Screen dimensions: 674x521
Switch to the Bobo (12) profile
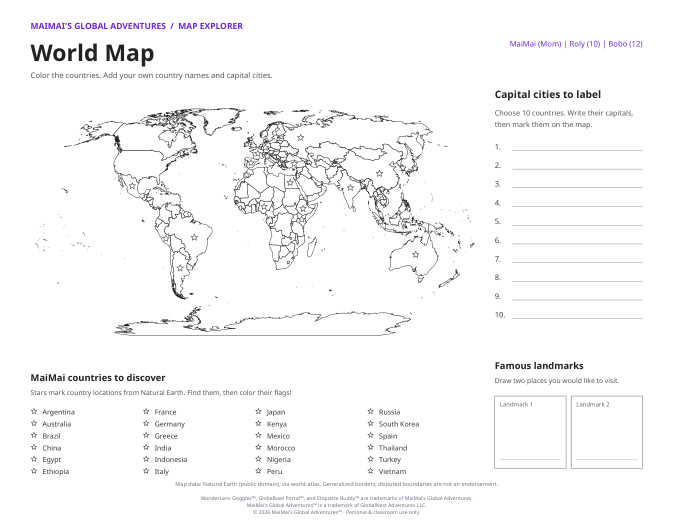tap(625, 44)
